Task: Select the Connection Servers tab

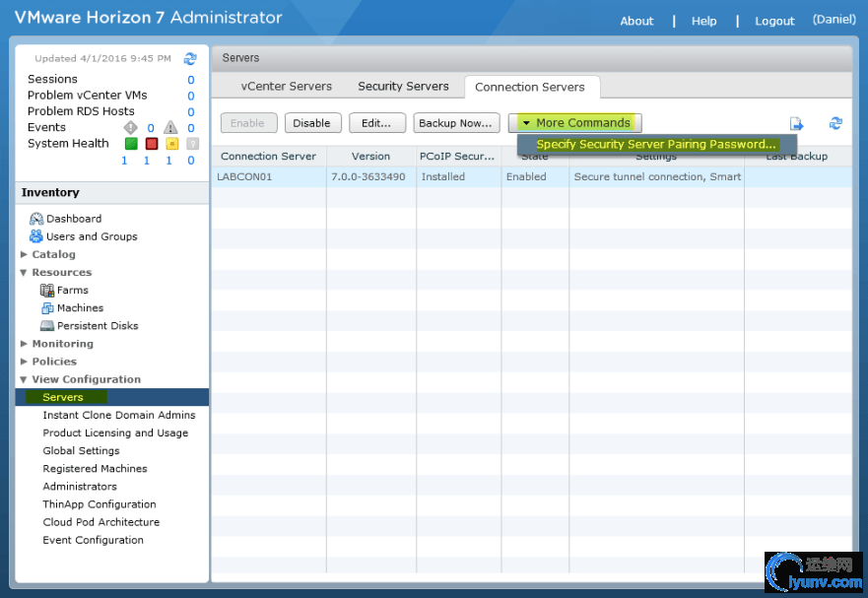Action: [x=530, y=87]
